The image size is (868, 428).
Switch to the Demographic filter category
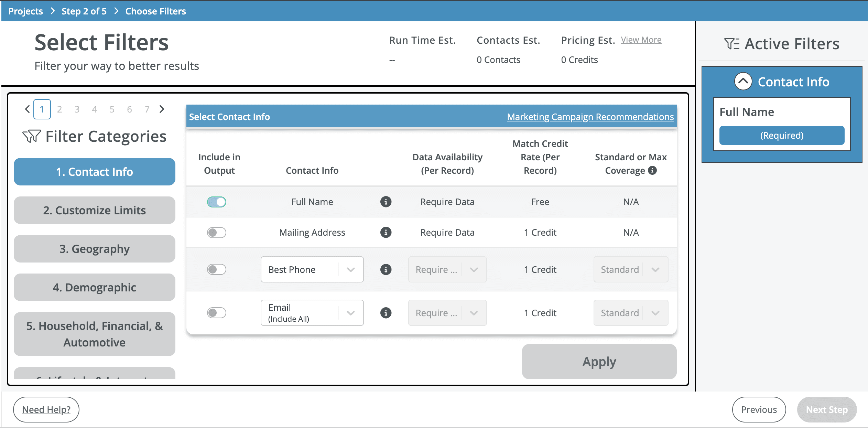click(x=94, y=287)
